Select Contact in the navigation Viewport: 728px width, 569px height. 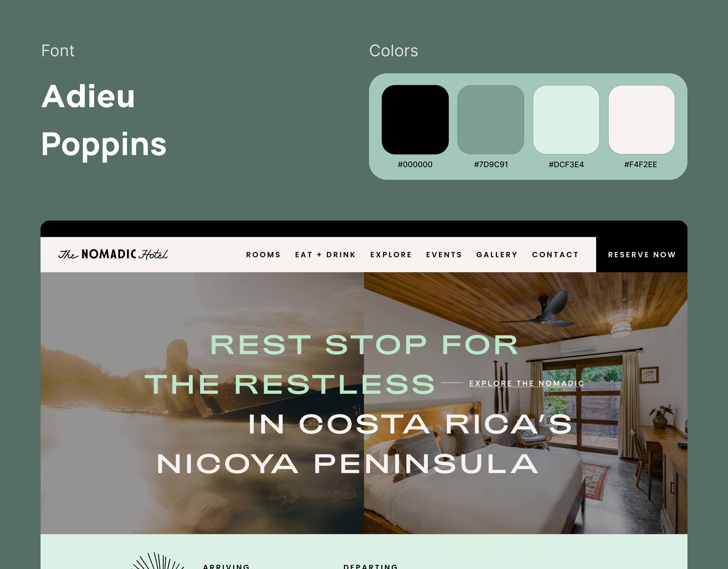(x=555, y=255)
